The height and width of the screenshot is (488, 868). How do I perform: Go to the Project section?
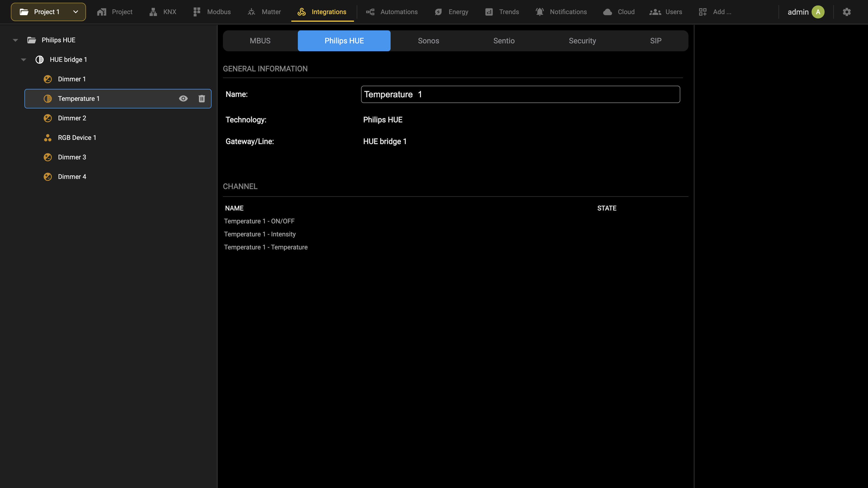(x=114, y=12)
